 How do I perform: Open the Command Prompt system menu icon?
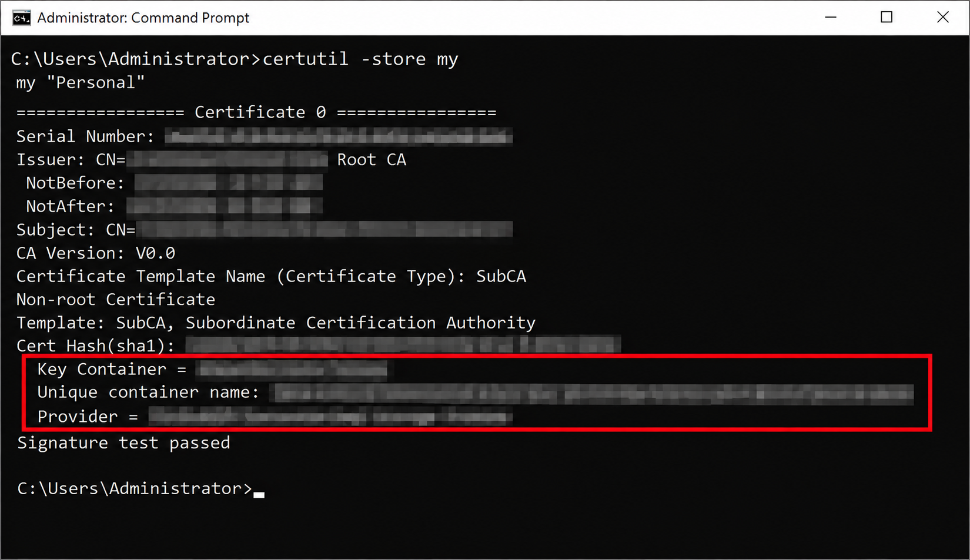click(x=22, y=18)
